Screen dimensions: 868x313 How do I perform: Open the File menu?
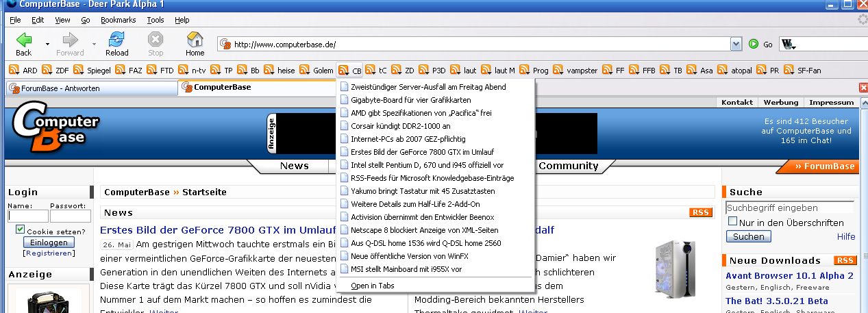[15, 21]
